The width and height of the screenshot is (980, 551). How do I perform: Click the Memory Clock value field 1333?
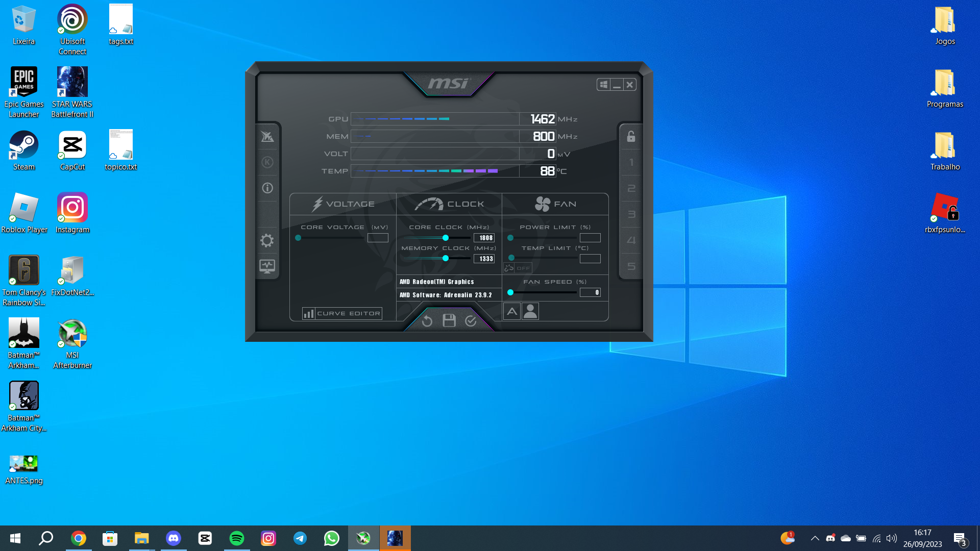tap(484, 259)
